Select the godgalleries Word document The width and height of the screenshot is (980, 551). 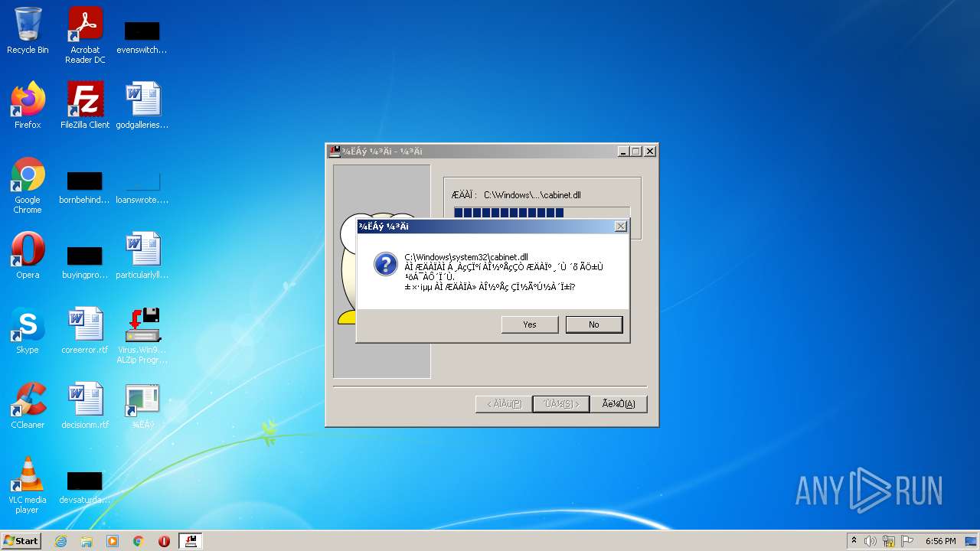142,106
